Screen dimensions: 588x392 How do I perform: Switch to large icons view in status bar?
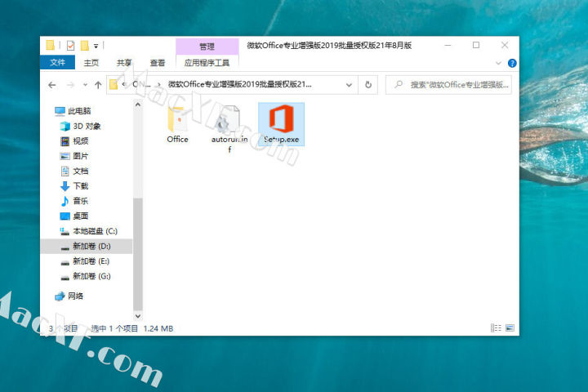click(510, 328)
